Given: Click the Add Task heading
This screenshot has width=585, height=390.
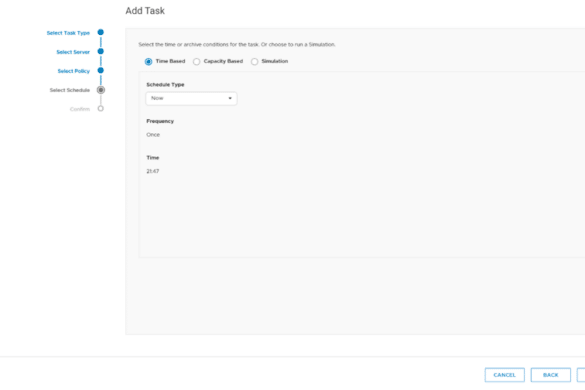Looking at the screenshot, I should tap(145, 11).
